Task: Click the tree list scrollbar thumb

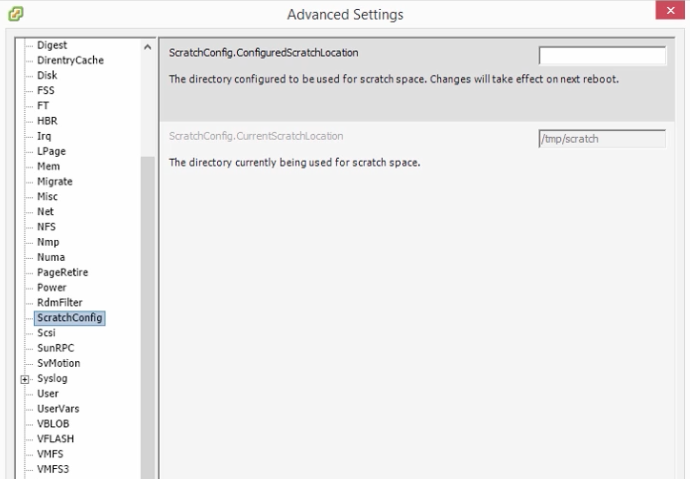Action: click(147, 317)
